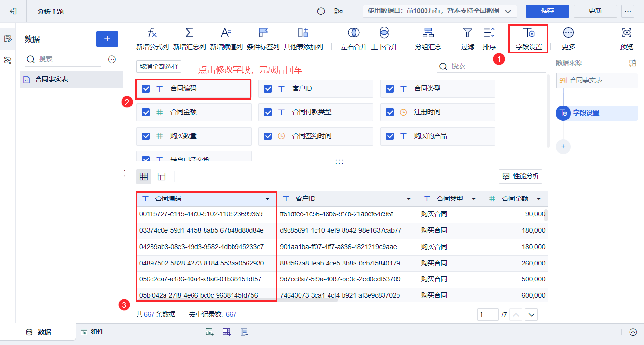Screen dimensions: 644x345
Task: Uncheck the 合同签约时间 checkbox
Action: [268, 136]
